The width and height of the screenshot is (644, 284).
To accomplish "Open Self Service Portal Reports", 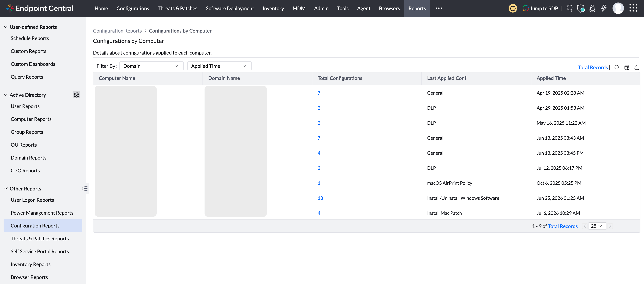I will [x=40, y=251].
